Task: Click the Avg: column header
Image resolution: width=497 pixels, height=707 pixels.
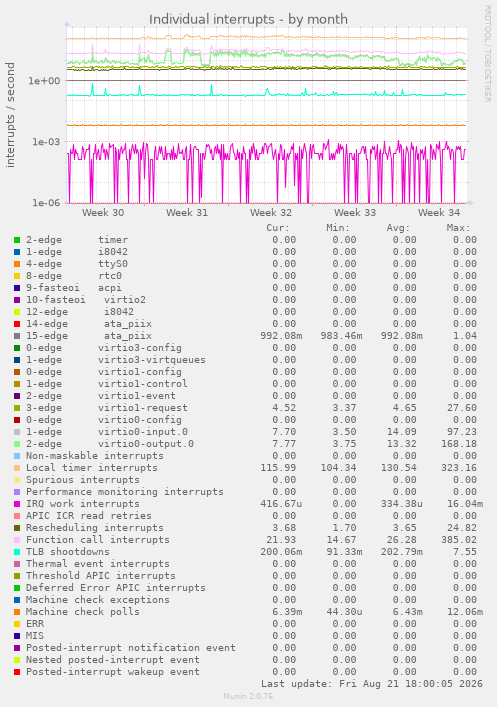Action: [398, 228]
